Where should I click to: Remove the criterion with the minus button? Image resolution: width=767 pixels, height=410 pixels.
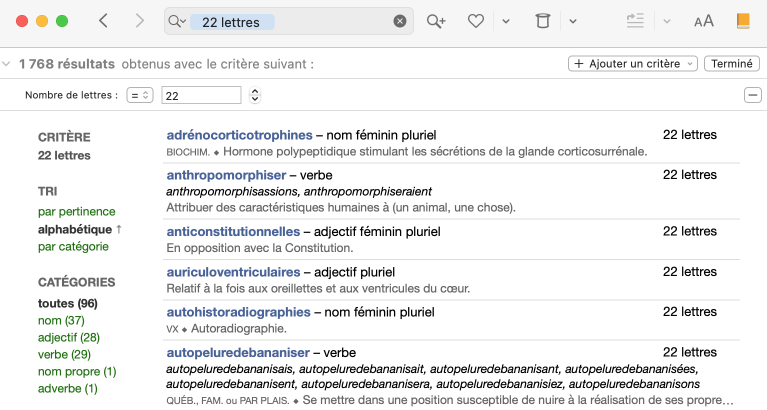click(752, 95)
